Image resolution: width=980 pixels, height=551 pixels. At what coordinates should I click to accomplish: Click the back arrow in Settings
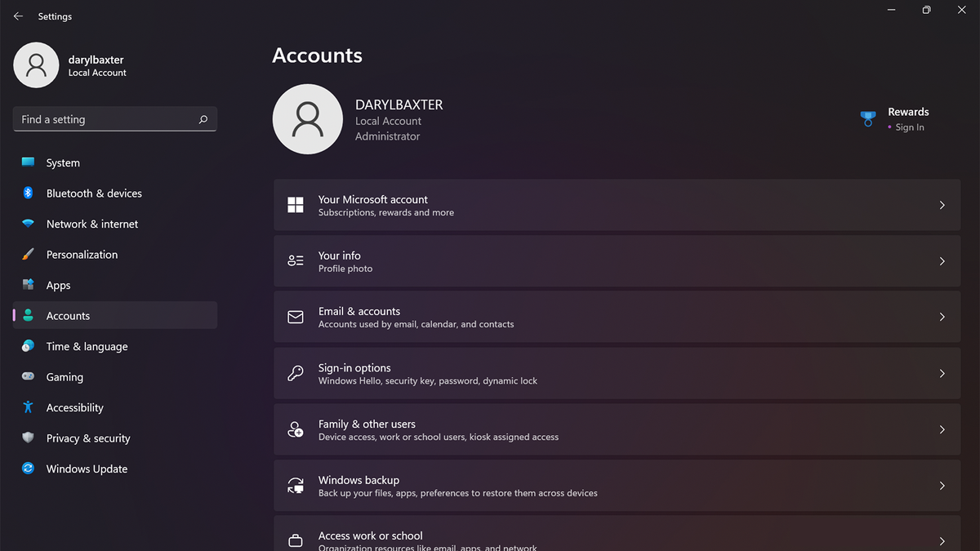pyautogui.click(x=17, y=16)
